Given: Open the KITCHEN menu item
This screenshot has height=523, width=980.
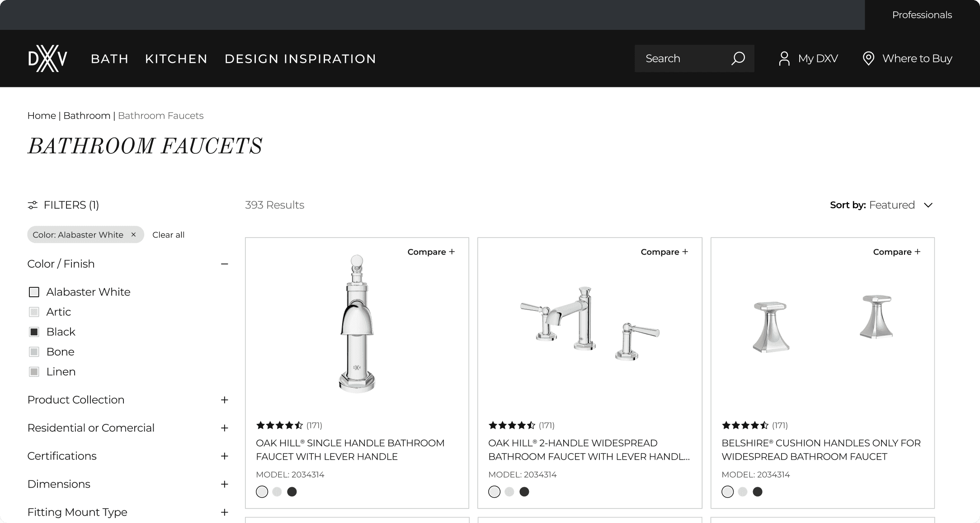Looking at the screenshot, I should pos(176,58).
